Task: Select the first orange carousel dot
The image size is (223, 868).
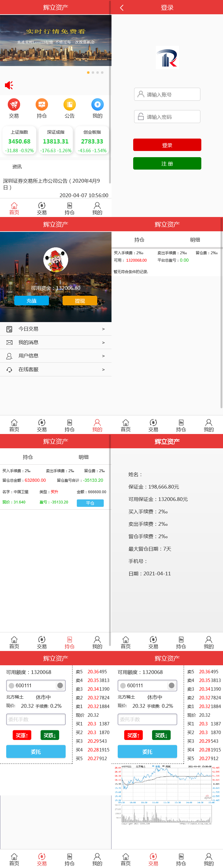Action: coord(88,73)
